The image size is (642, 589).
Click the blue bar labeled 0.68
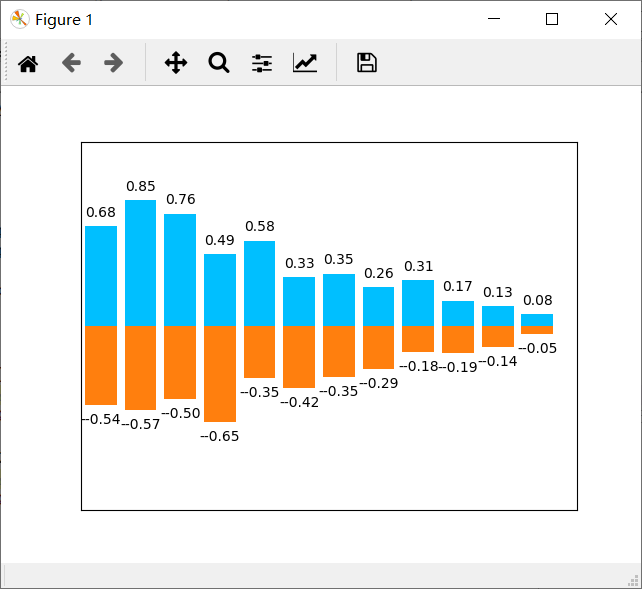[x=101, y=276]
